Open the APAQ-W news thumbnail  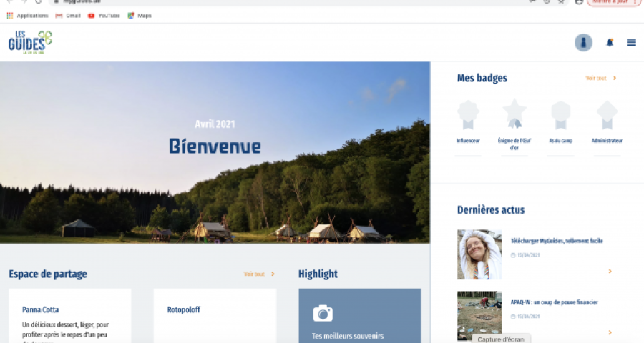[479, 316]
